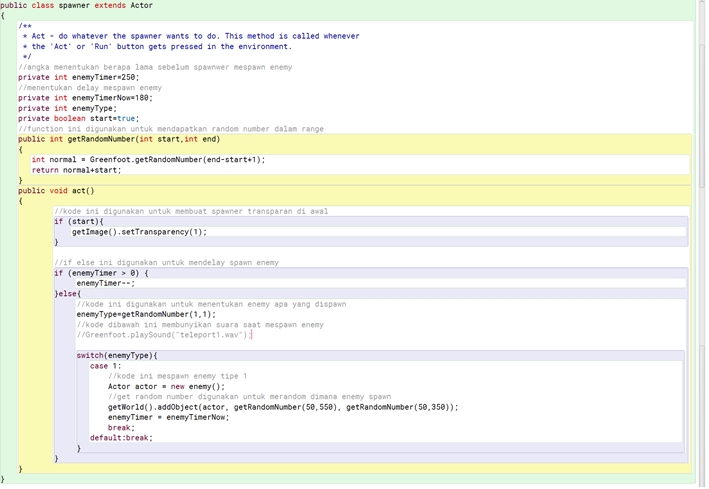This screenshot has height=489, width=709.
Task: Click the line 'enemyTimer = enemyTimerNow;'
Action: pos(169,417)
